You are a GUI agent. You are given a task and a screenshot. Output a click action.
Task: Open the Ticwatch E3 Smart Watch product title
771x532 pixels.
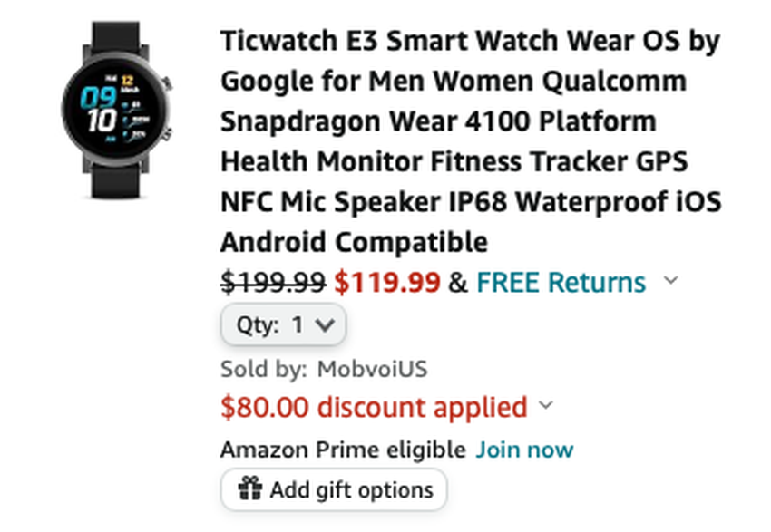pos(471,141)
